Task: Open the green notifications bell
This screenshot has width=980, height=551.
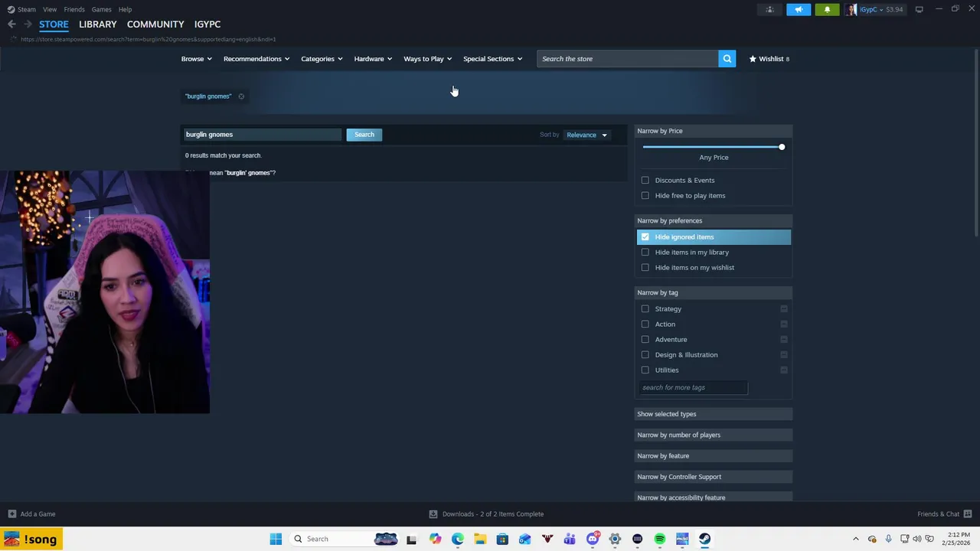Action: 827,9
